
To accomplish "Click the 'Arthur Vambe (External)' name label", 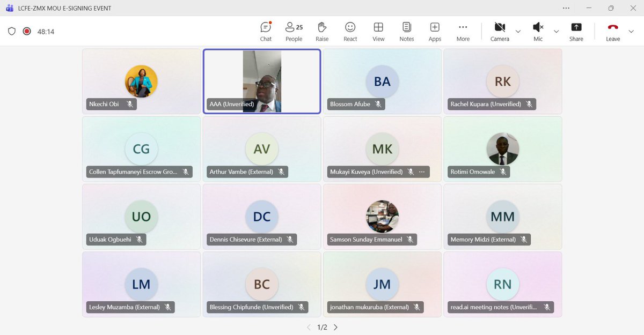I will point(241,172).
